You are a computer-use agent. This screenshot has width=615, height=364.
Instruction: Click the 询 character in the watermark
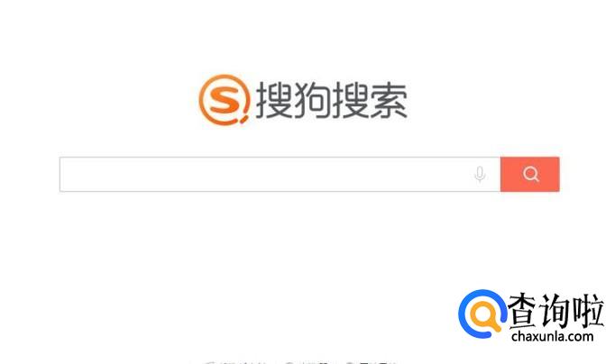555,311
